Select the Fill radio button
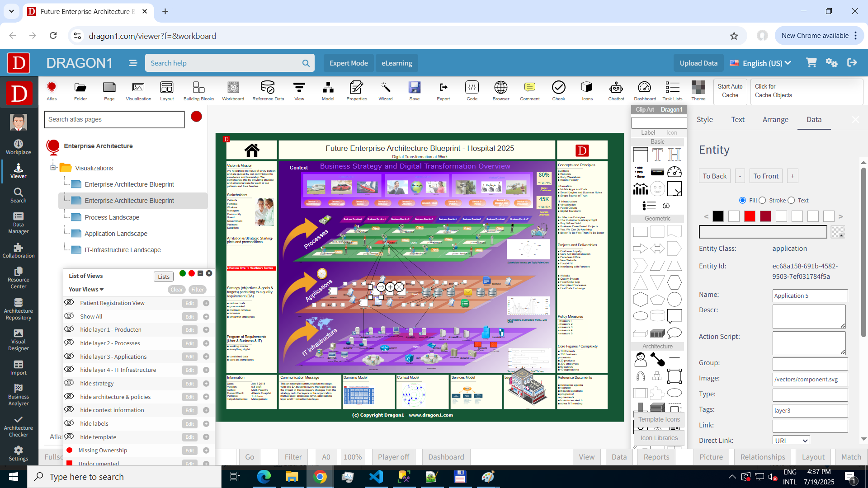 click(742, 200)
